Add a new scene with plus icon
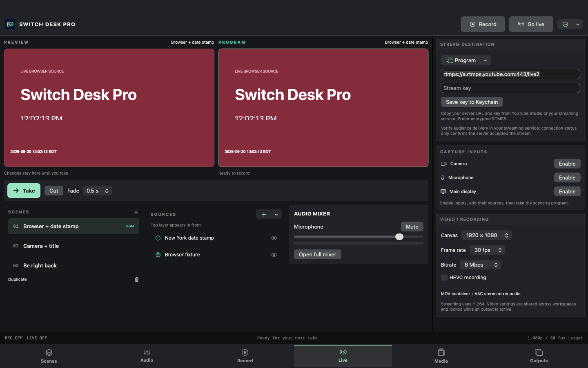 click(x=136, y=212)
